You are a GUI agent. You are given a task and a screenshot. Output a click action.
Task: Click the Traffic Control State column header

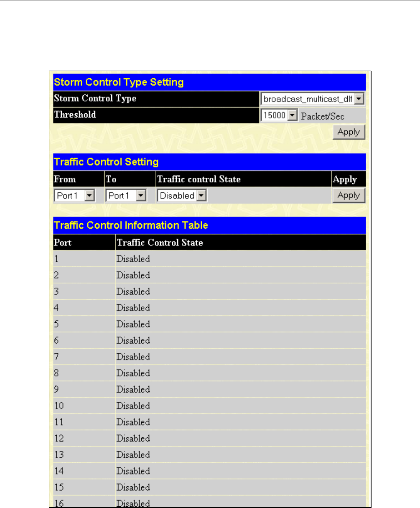(x=160, y=243)
